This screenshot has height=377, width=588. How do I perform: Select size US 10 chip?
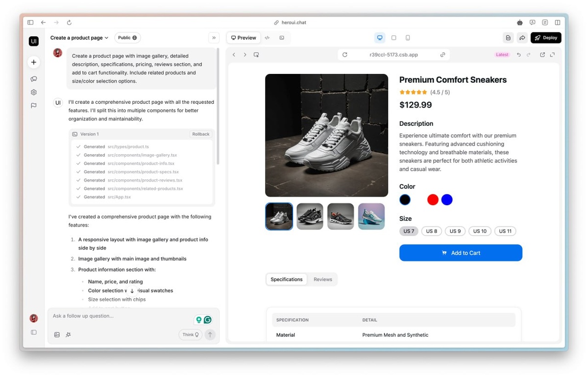pyautogui.click(x=480, y=231)
